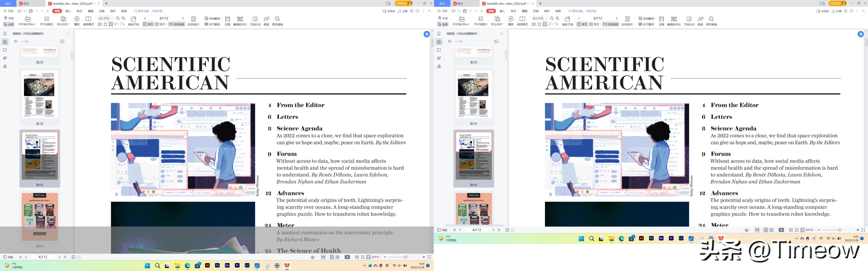This screenshot has height=271, width=868.
Task: Open 转换 menu tab in right window
Action: (558, 11)
